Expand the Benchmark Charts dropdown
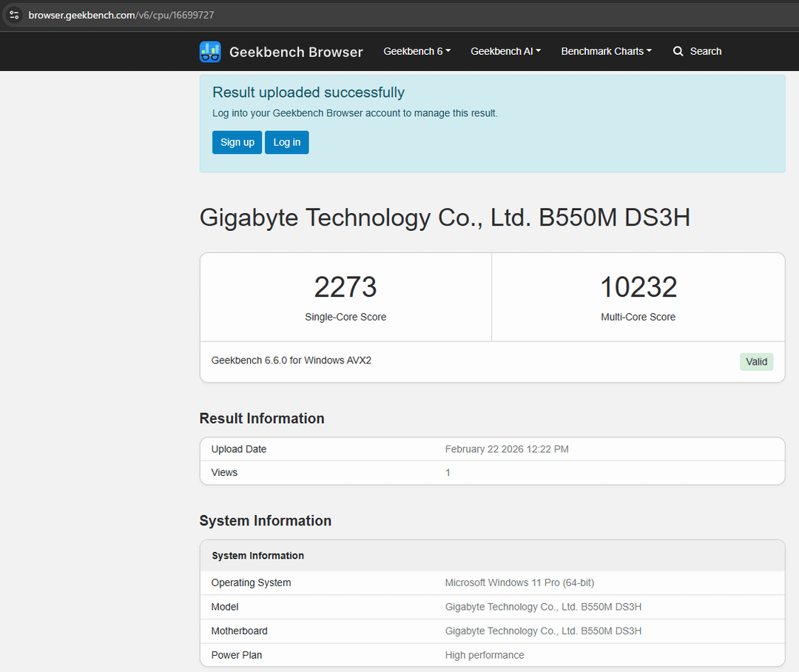799x672 pixels. 606,51
